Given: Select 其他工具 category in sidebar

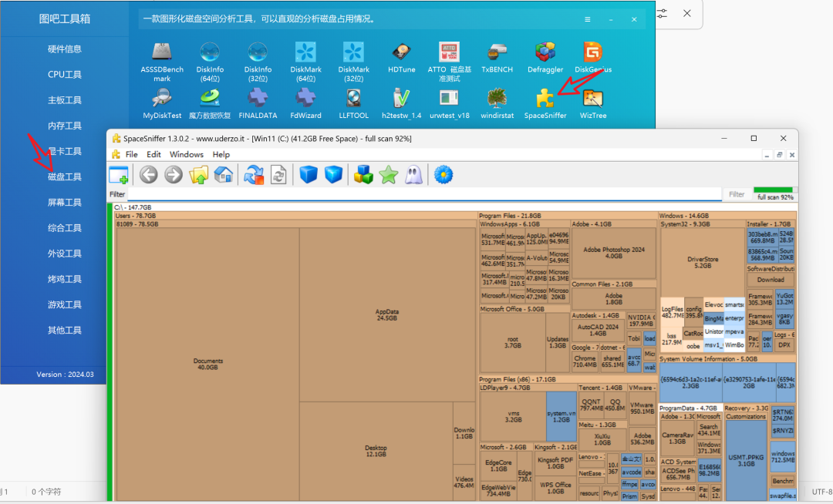Looking at the screenshot, I should 64,330.
